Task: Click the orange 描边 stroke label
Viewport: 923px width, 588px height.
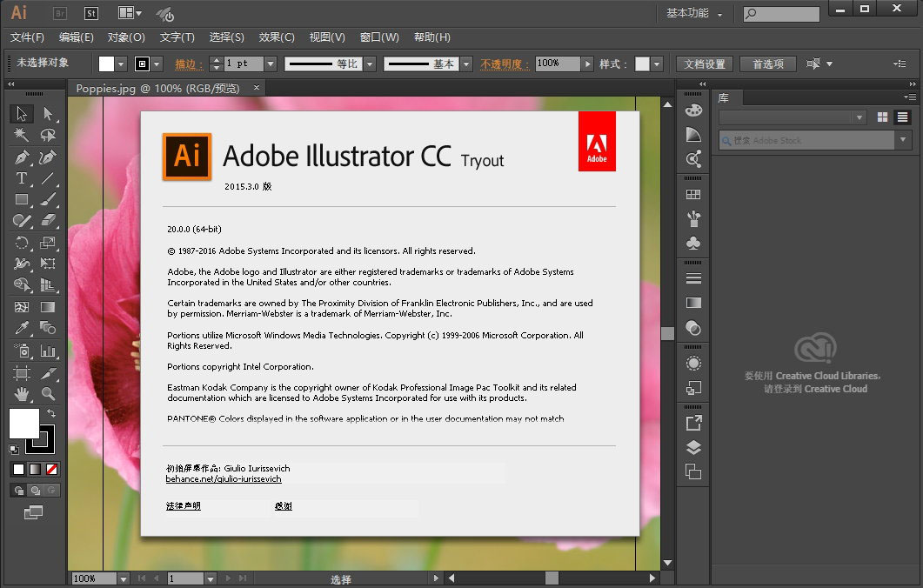Action: (x=189, y=63)
